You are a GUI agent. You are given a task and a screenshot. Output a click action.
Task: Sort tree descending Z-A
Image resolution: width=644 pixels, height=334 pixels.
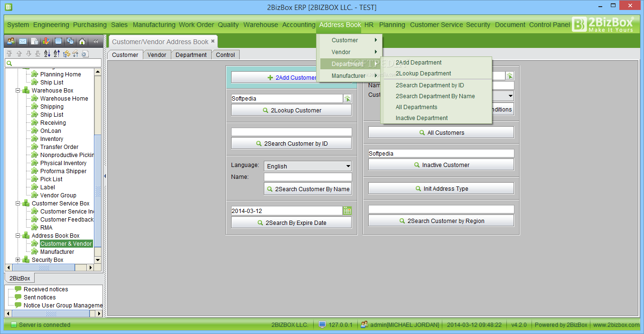[x=56, y=54]
